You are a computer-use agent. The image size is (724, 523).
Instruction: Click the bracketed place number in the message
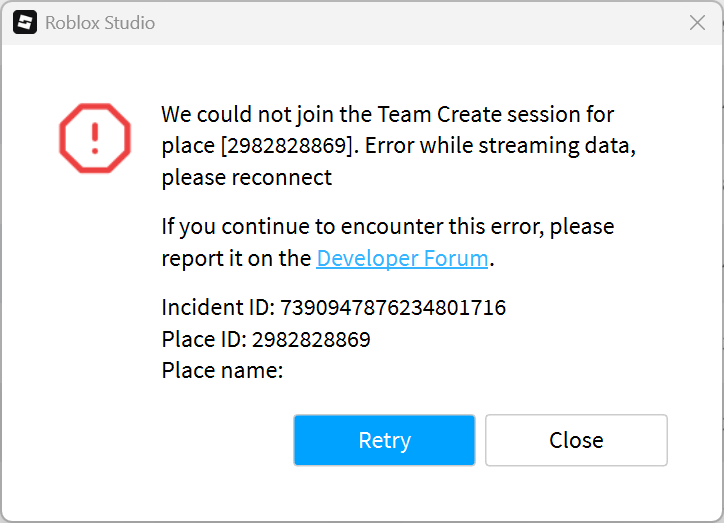pyautogui.click(x=287, y=146)
